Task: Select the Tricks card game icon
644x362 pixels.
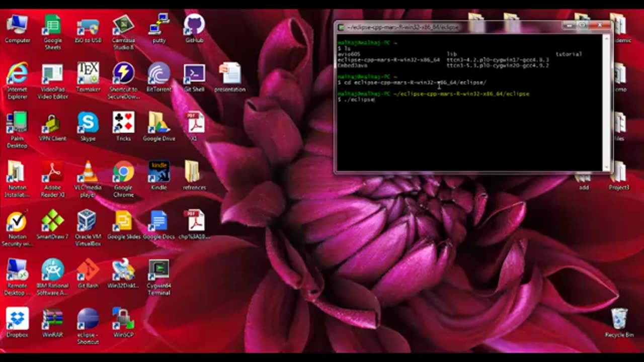Action: coord(123,126)
